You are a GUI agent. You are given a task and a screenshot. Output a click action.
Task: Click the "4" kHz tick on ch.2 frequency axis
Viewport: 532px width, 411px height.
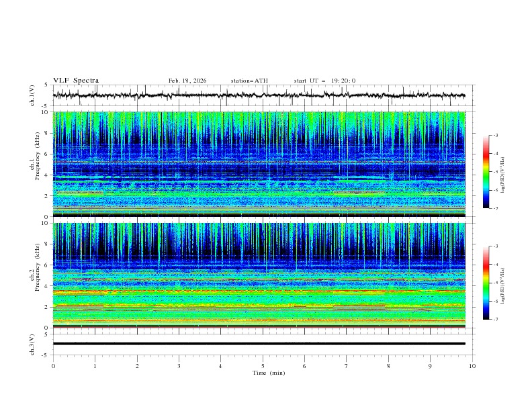(46, 286)
